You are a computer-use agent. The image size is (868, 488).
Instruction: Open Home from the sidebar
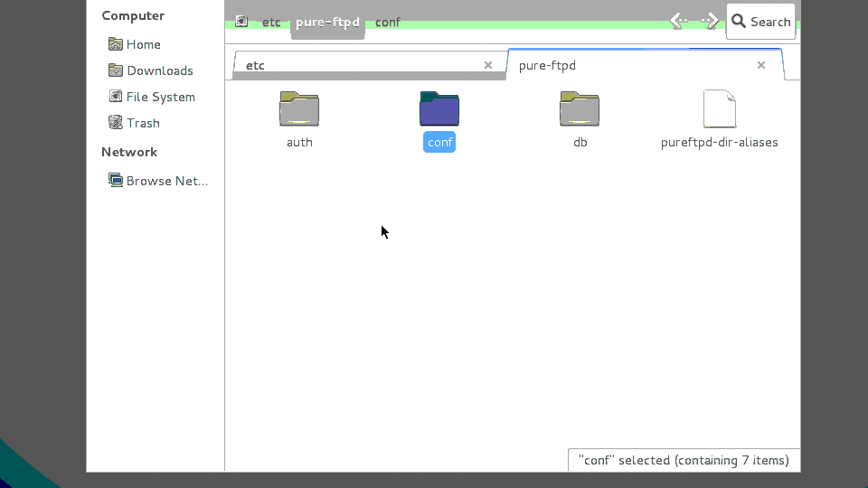[144, 44]
